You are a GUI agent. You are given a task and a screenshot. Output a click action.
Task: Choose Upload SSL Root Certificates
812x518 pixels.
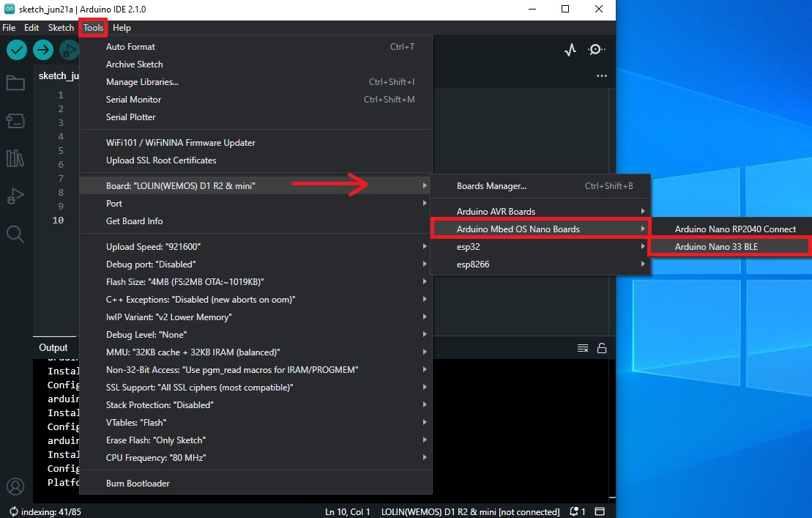tap(256, 160)
